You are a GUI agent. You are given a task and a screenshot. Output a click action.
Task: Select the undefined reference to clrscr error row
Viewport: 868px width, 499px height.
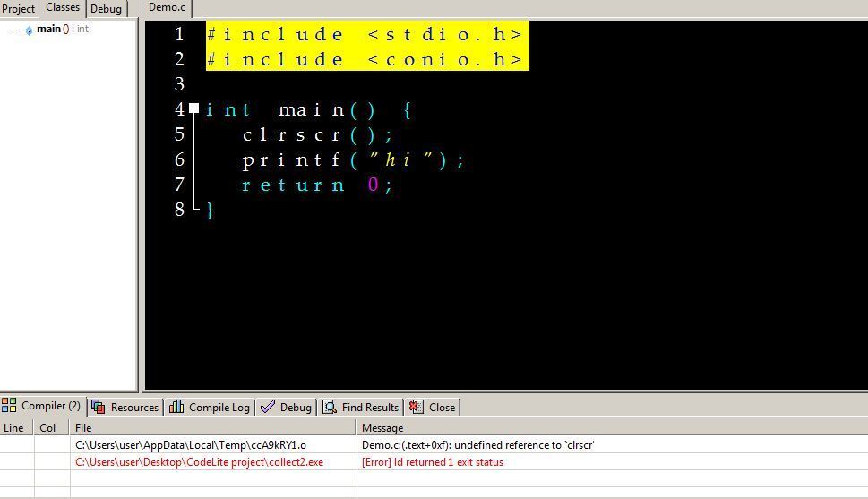point(477,445)
